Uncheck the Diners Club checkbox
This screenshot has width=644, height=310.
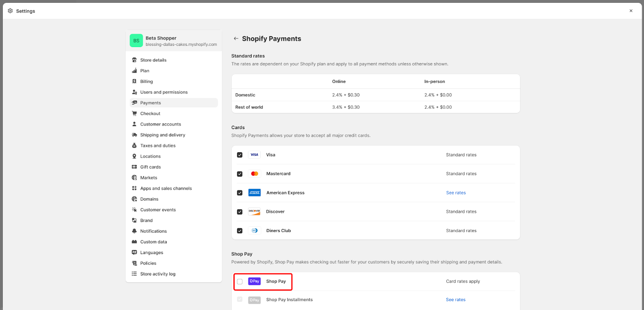point(240,231)
